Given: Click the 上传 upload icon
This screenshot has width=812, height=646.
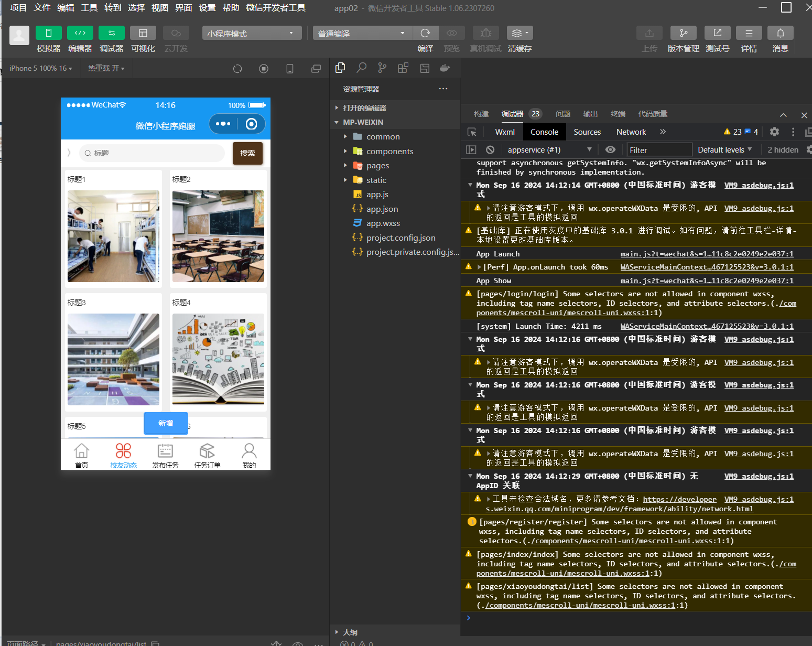Looking at the screenshot, I should pyautogui.click(x=649, y=33).
